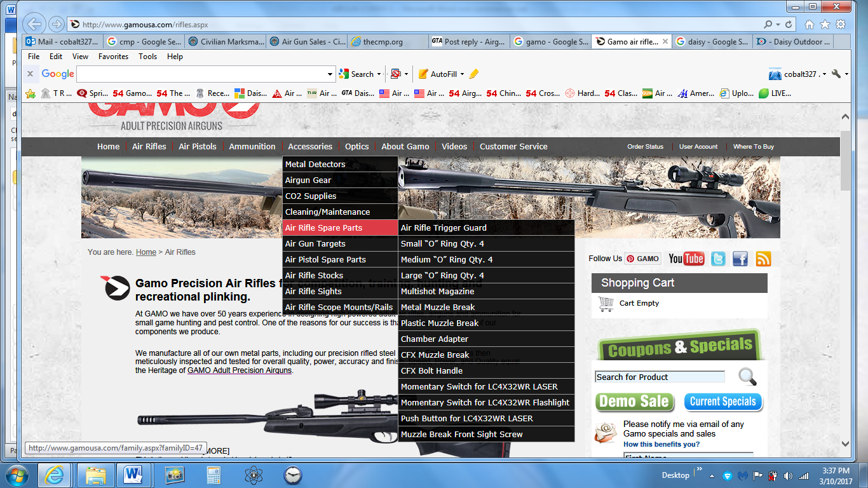Click the Coupons & Specials banner
The width and height of the screenshot is (868, 488).
coord(679,346)
